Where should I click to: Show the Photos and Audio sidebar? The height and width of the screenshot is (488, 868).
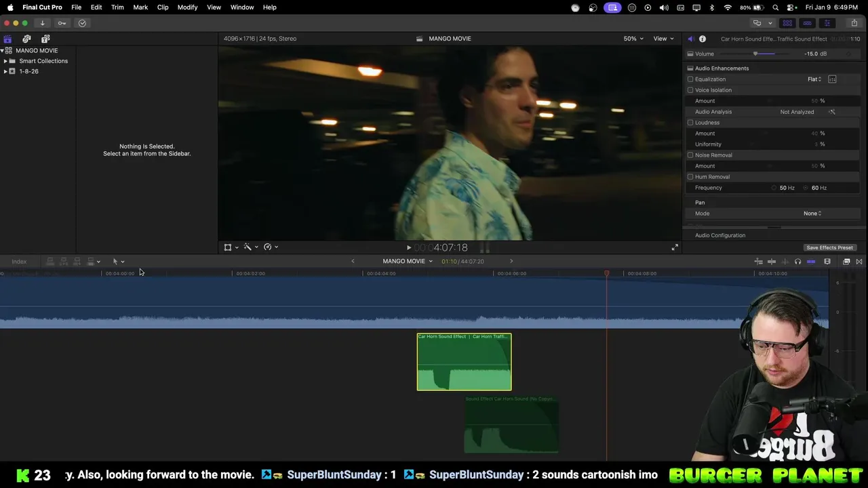pos(26,39)
